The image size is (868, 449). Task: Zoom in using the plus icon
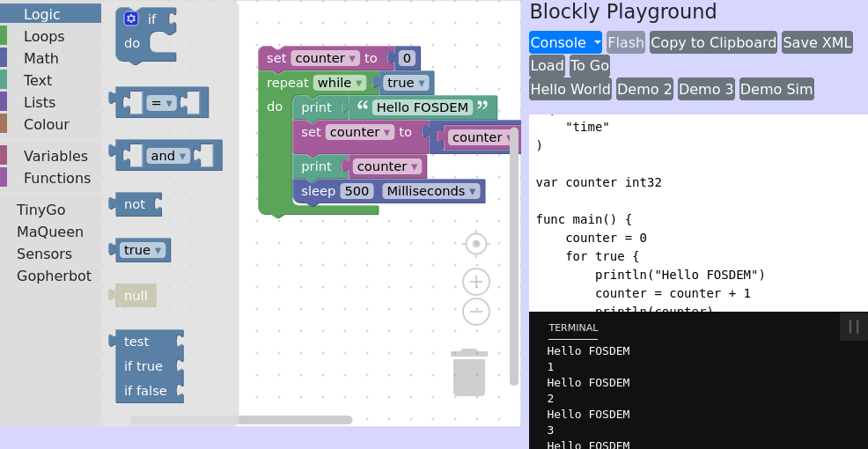click(x=476, y=282)
